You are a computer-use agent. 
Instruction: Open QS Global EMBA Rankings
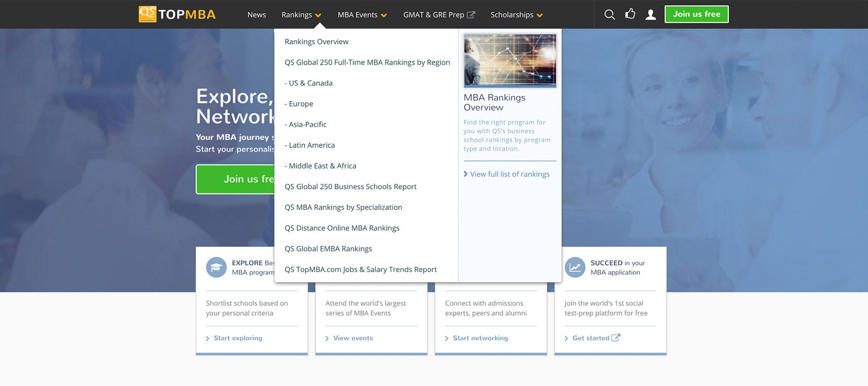click(328, 249)
